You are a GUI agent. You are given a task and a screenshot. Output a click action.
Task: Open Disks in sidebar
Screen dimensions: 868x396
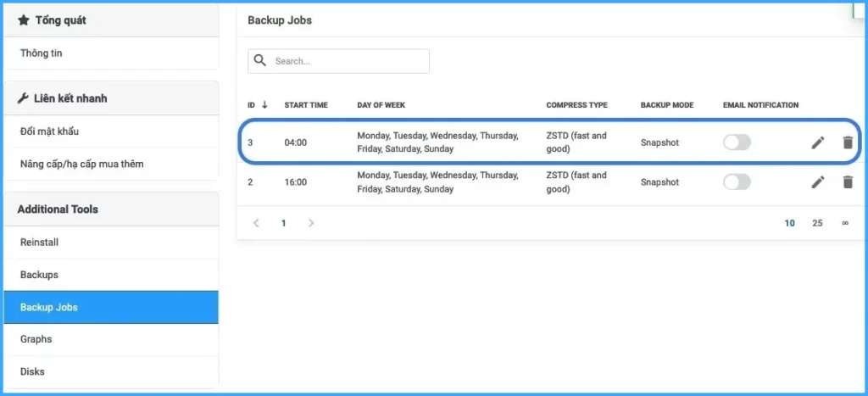(111, 371)
